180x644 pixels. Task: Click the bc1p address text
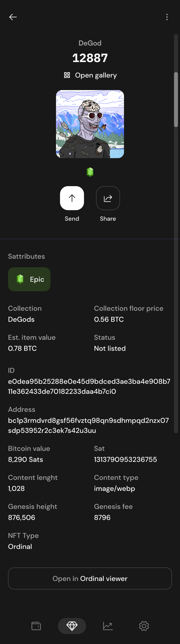click(x=88, y=425)
